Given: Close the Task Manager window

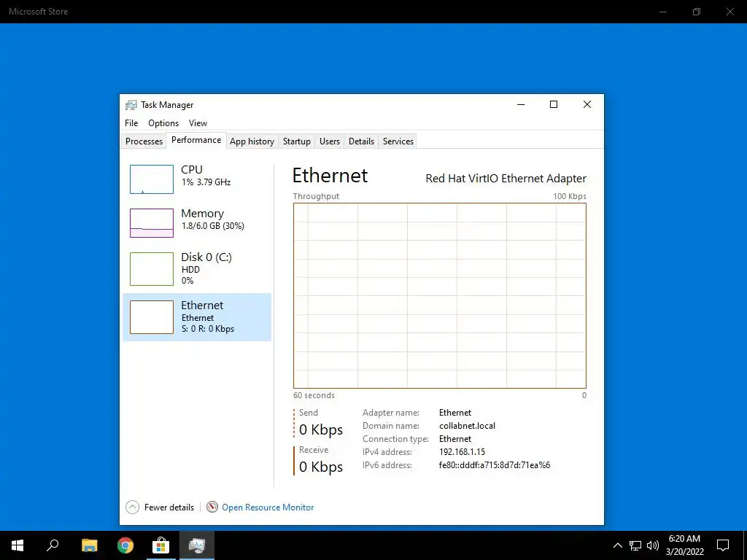Looking at the screenshot, I should point(587,104).
